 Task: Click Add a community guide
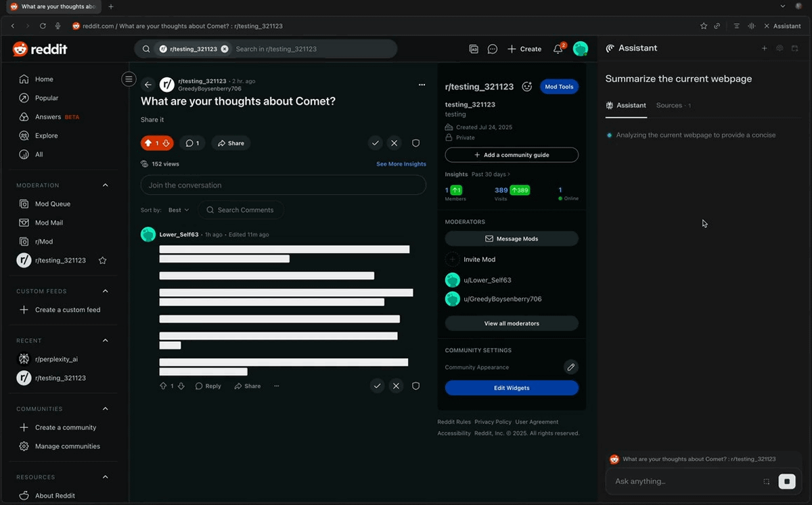(x=512, y=155)
